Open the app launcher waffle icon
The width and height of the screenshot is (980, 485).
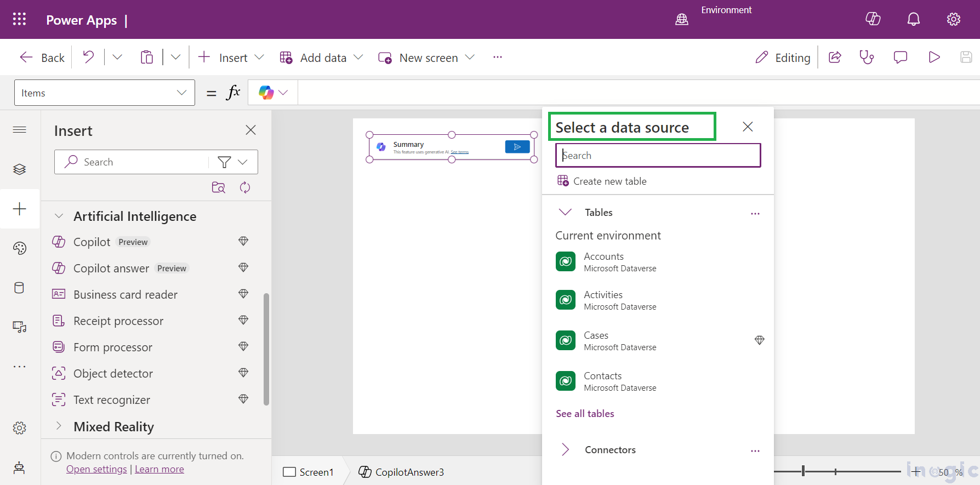click(19, 19)
